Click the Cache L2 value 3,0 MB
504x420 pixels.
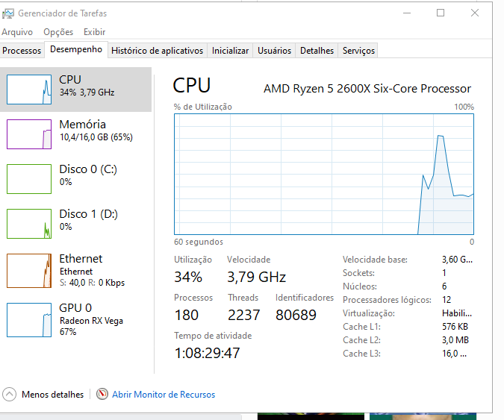click(455, 340)
